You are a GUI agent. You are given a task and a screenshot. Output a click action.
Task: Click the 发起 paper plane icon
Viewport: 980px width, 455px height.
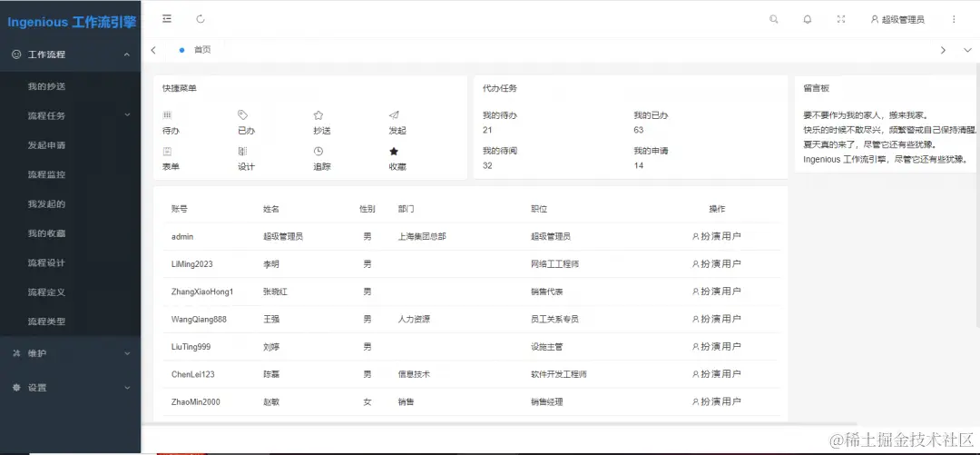tap(394, 115)
